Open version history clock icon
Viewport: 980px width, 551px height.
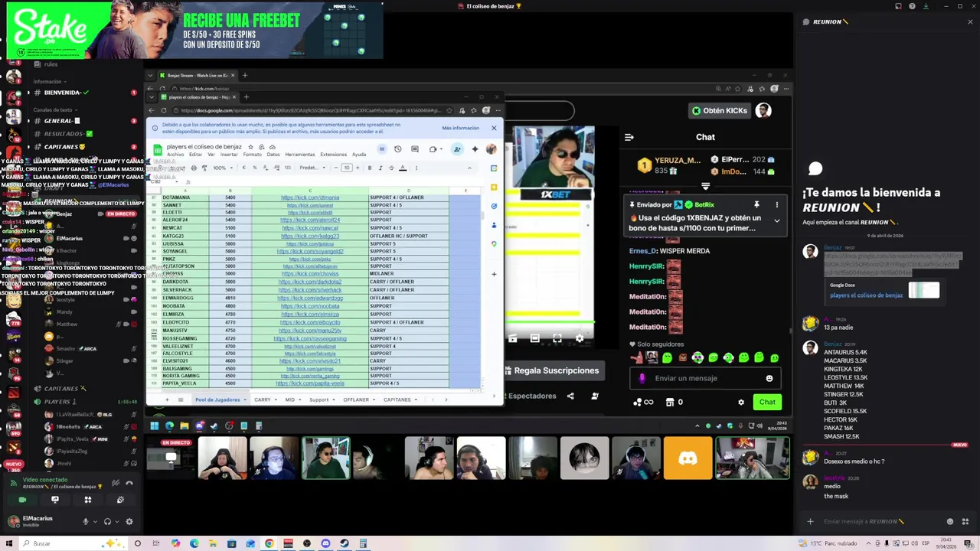(397, 149)
